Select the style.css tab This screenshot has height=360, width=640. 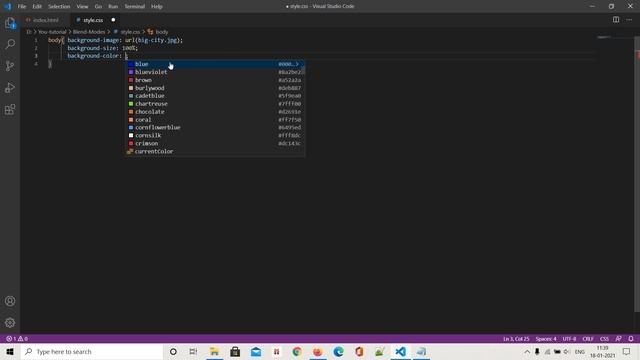(x=95, y=20)
